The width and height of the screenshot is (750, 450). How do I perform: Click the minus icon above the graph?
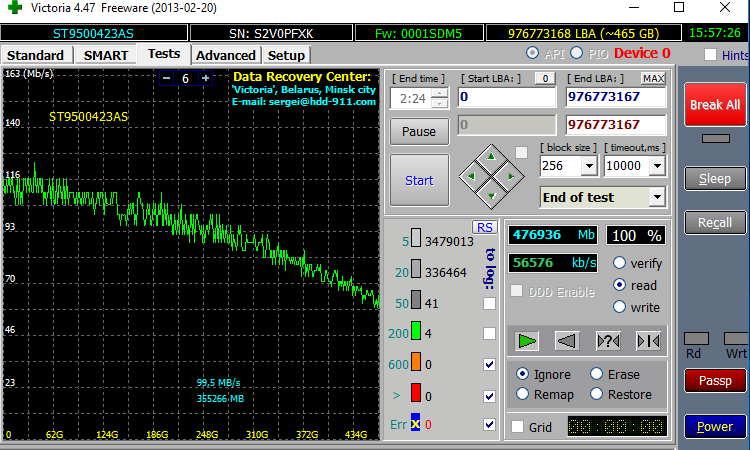coord(166,78)
